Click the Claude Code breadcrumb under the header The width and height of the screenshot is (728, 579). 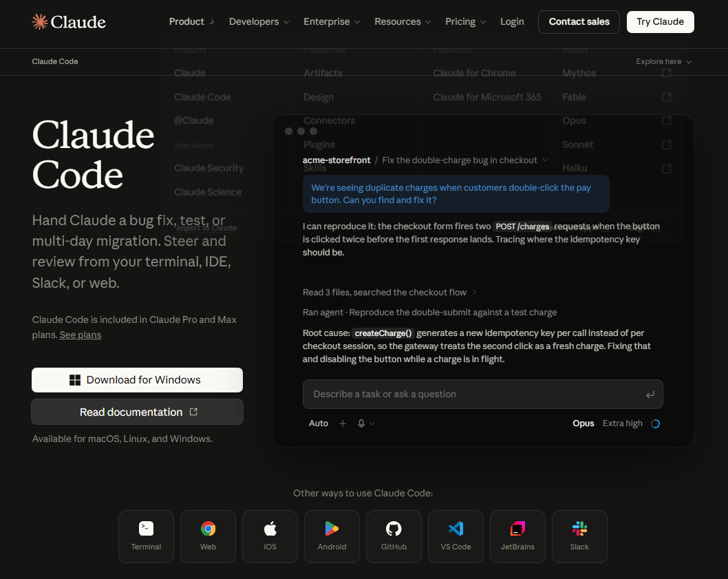tap(55, 61)
